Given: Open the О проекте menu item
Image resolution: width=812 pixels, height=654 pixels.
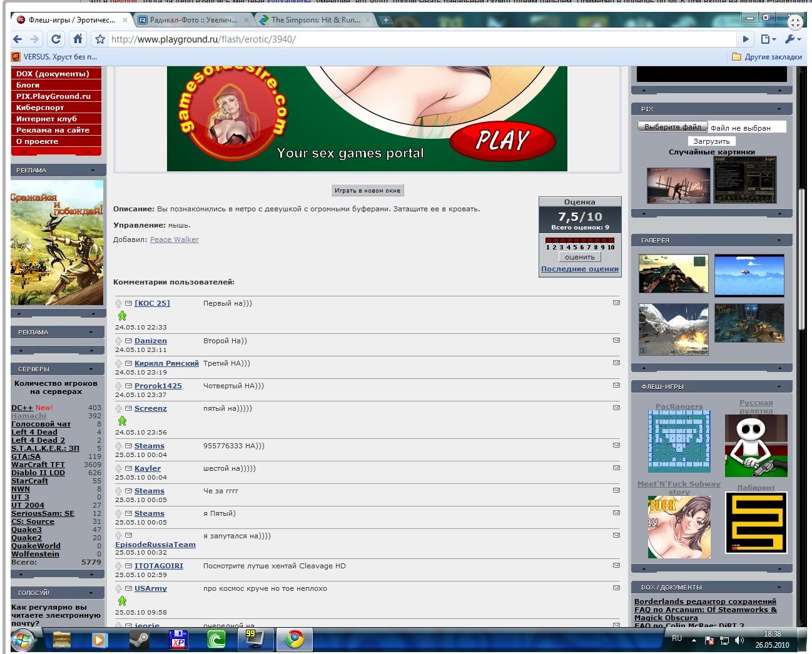Looking at the screenshot, I should tap(56, 141).
